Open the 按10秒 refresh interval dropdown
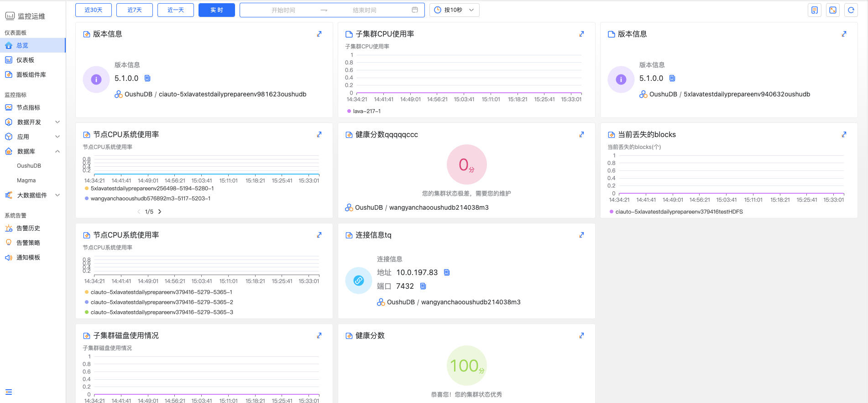The height and width of the screenshot is (403, 868). click(454, 10)
